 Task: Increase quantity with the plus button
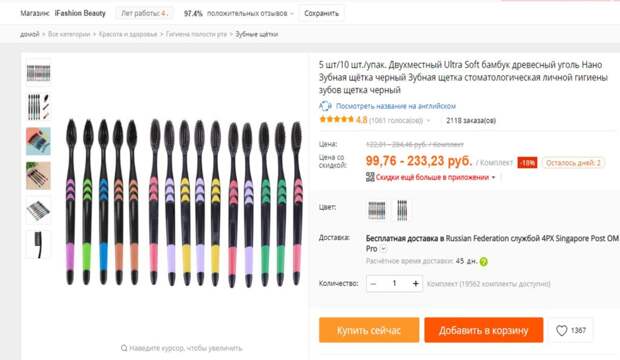pyautogui.click(x=416, y=283)
